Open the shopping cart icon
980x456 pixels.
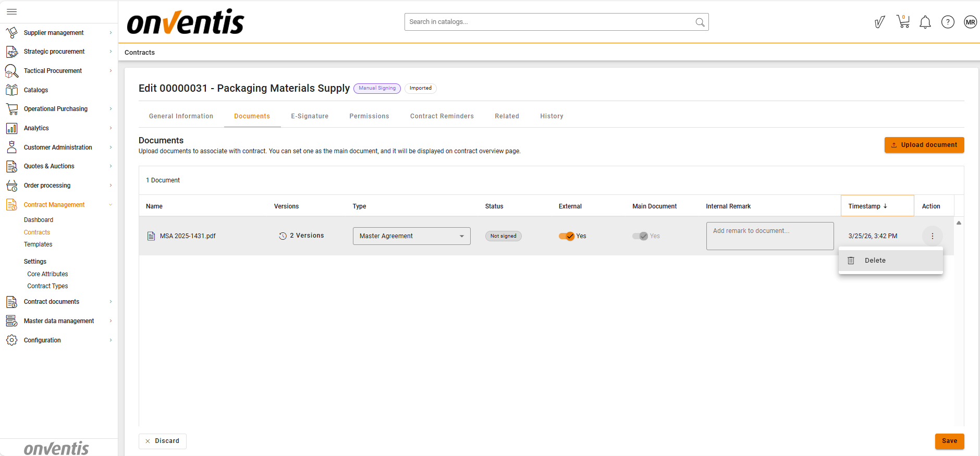click(903, 22)
